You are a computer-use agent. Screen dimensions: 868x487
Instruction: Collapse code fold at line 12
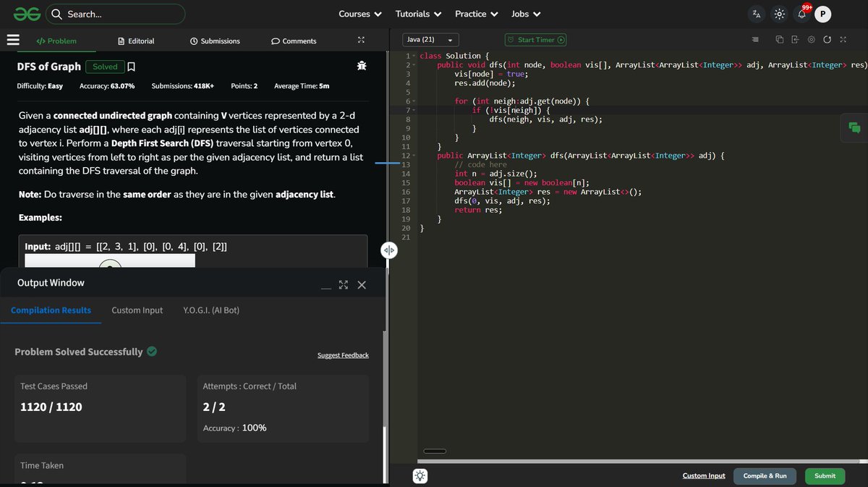(414, 156)
